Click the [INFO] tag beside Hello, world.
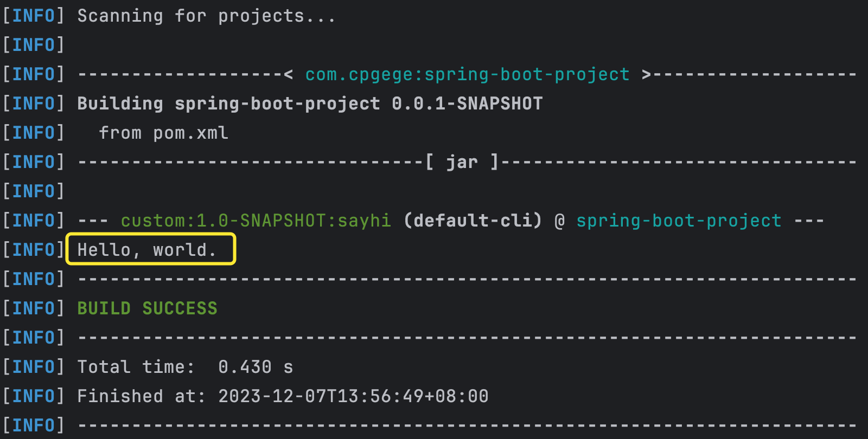This screenshot has height=439, width=868. pos(33,250)
